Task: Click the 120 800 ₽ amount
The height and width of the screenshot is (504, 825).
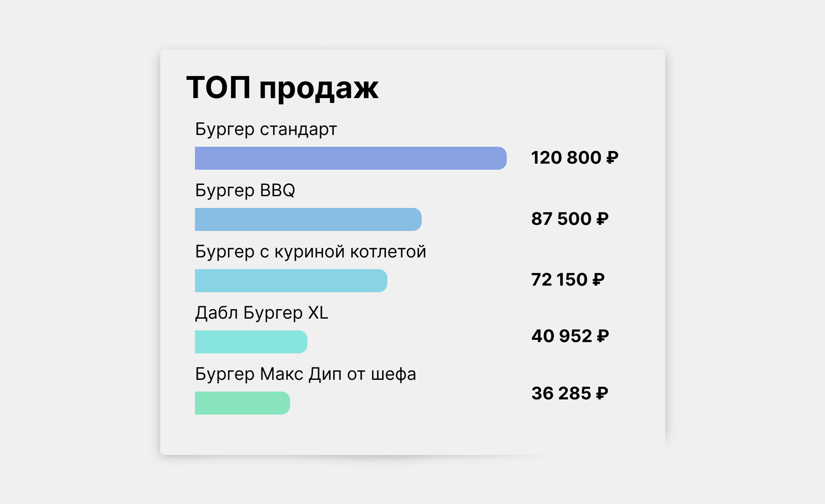Action: click(x=575, y=157)
